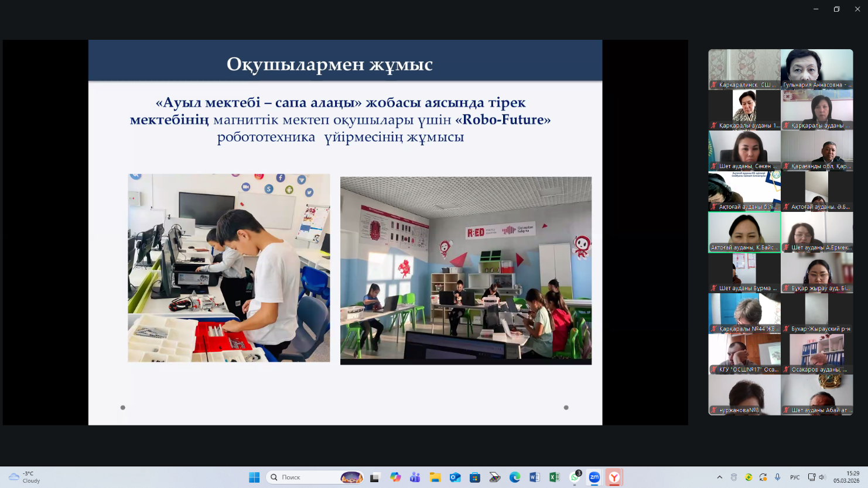The height and width of the screenshot is (488, 868).
Task: Open Microsoft Edge from the taskbar
Action: click(x=514, y=477)
